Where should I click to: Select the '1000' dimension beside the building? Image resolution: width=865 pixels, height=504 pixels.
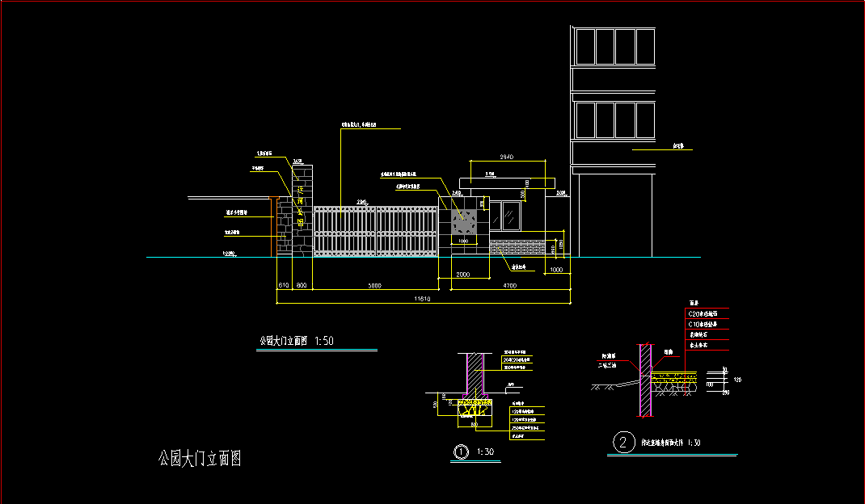[x=556, y=270]
